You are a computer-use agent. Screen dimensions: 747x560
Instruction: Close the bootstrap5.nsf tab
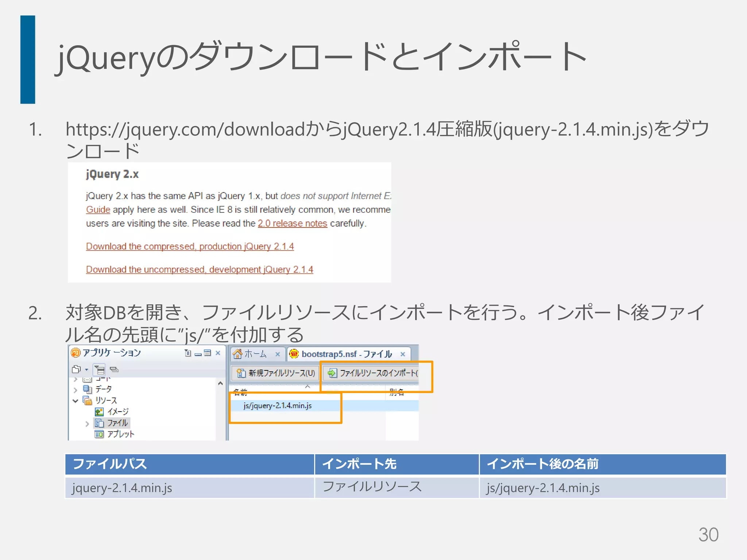[x=403, y=354]
